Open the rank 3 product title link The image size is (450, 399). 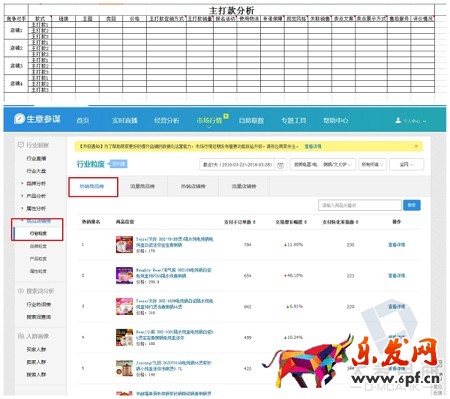tap(174, 304)
